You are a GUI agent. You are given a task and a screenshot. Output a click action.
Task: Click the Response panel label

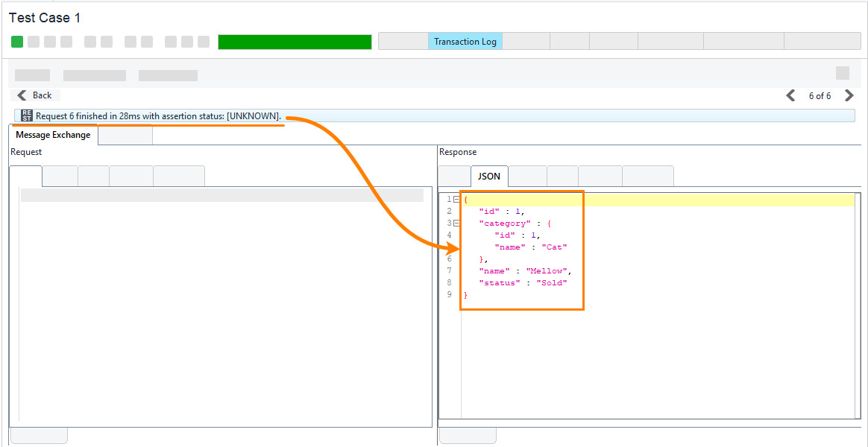coord(458,152)
